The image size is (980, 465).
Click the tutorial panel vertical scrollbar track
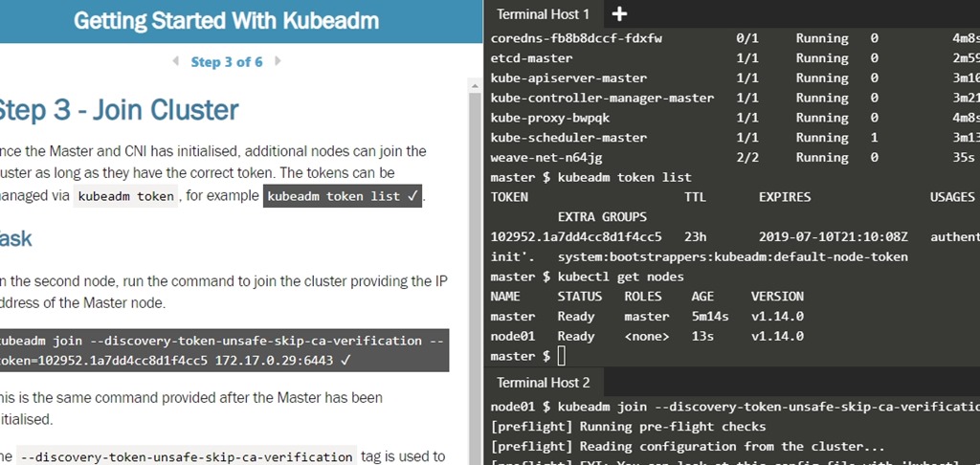coord(474,287)
